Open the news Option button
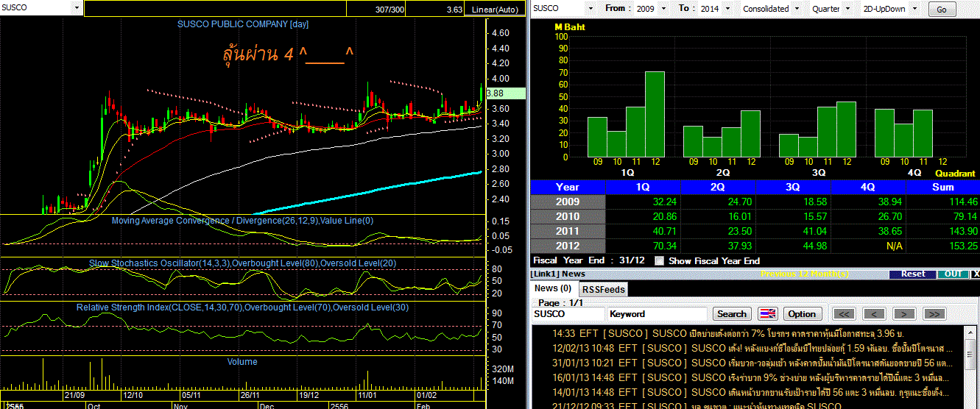980x409 pixels. 802,313
